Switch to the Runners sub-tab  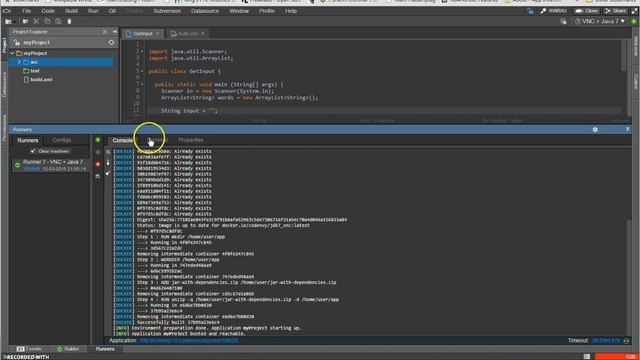tap(28, 140)
